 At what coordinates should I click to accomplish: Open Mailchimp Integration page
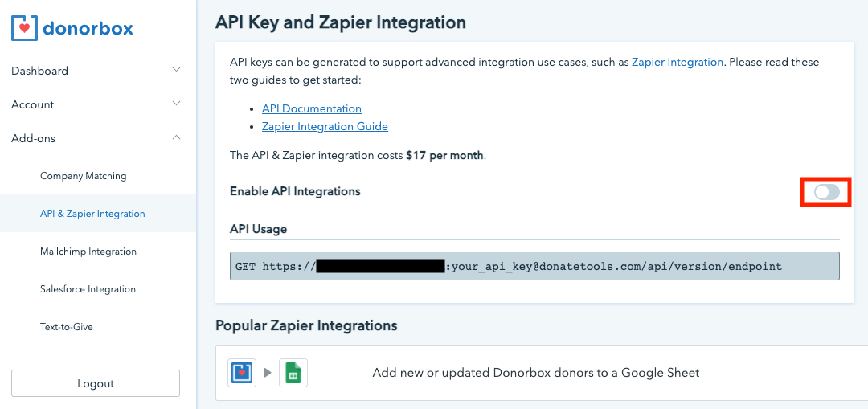pyautogui.click(x=88, y=252)
